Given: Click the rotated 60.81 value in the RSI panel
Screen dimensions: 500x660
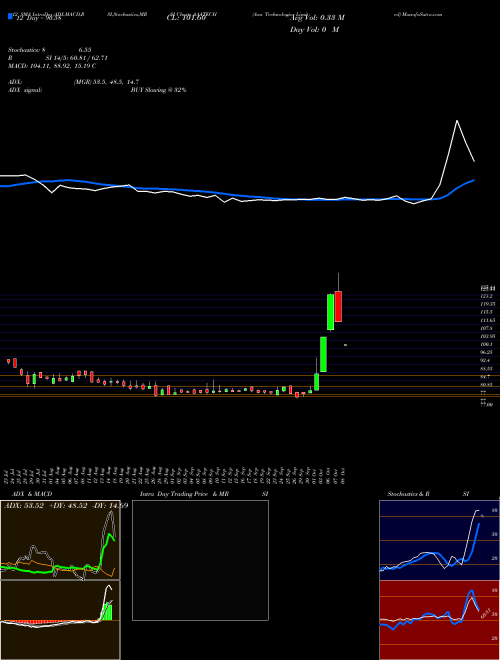Looking at the screenshot, I should [x=487, y=613].
